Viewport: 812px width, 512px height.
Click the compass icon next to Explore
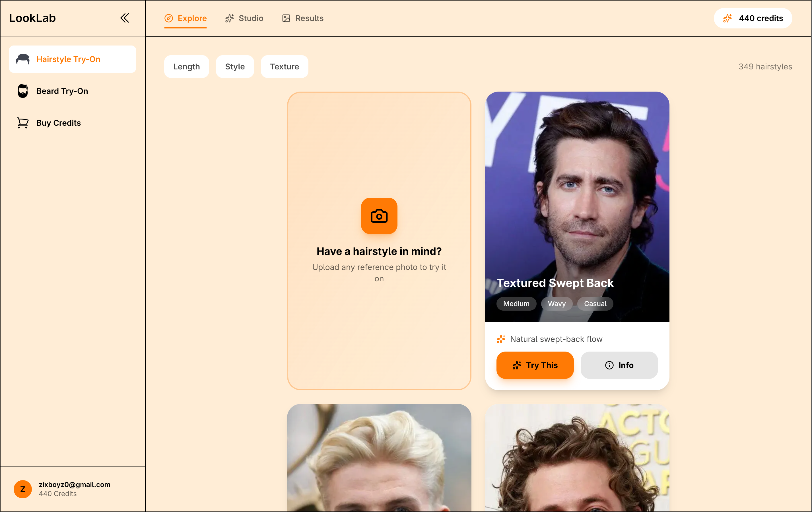[x=169, y=18]
